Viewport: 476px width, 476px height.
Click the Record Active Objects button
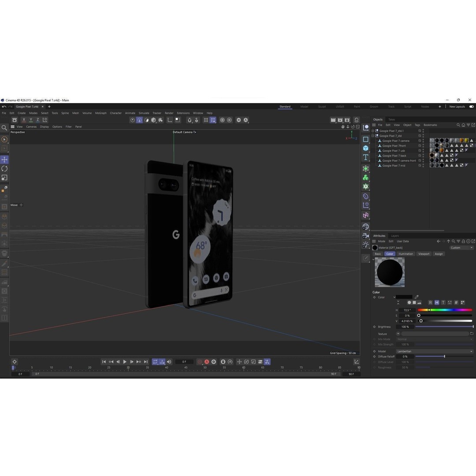pos(200,361)
